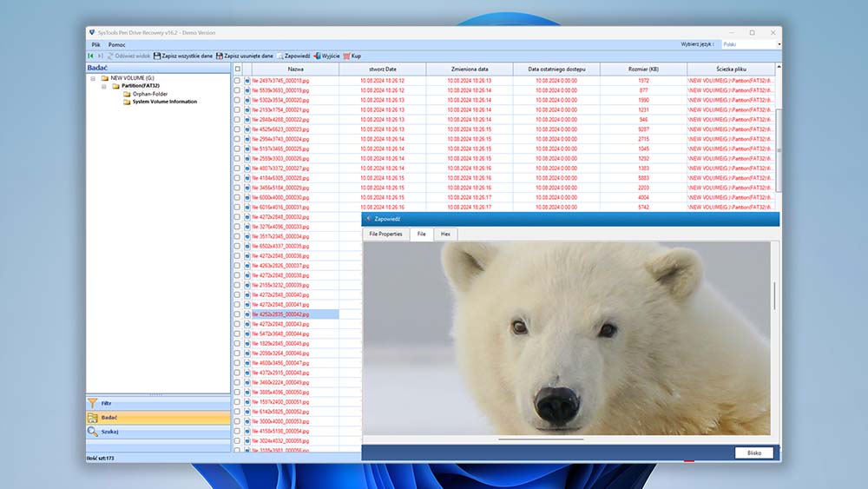Click the first-page navigation arrow icon

click(x=91, y=56)
